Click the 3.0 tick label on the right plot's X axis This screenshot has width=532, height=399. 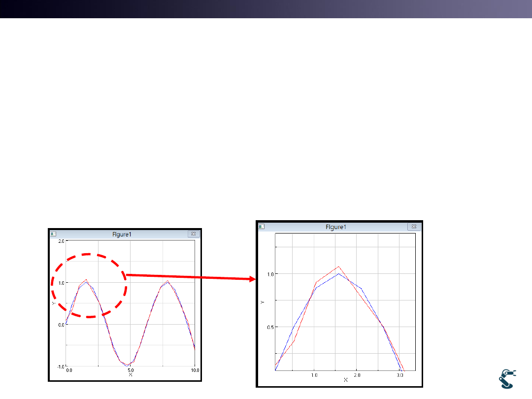[400, 375]
